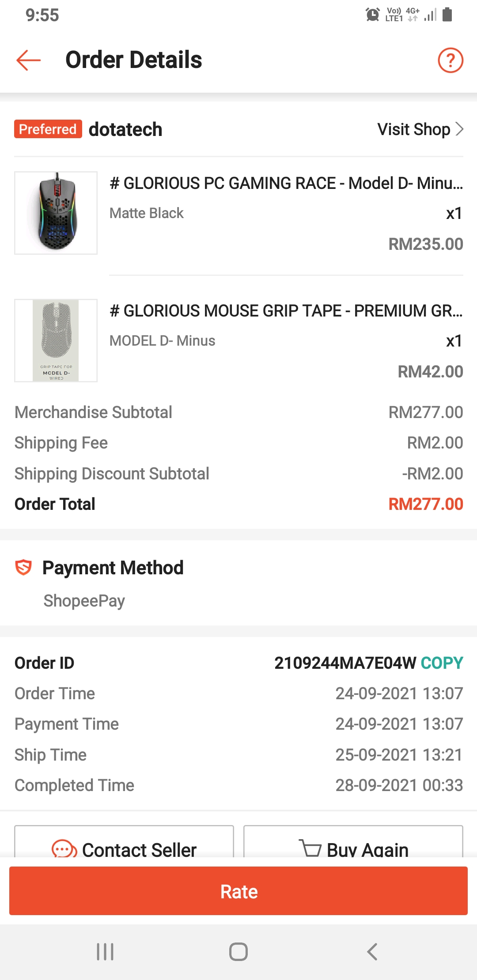
Task: Open Android recent apps button
Action: pyautogui.click(x=105, y=952)
